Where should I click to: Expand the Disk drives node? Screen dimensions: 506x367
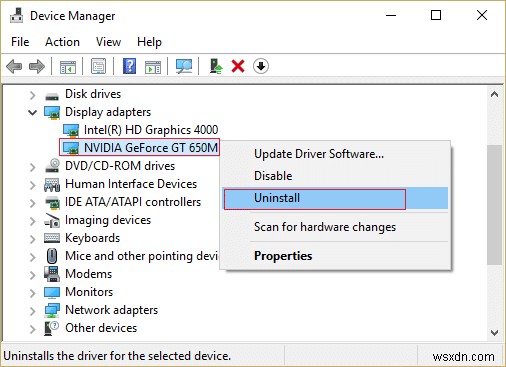click(x=32, y=95)
